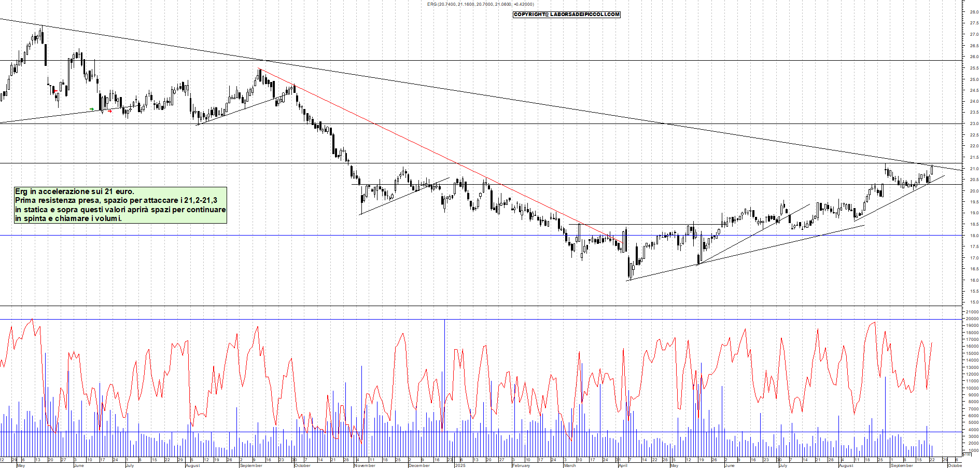Screen dimensions: 980x468
Task: Click the February month label on time axis
Action: click(x=521, y=465)
